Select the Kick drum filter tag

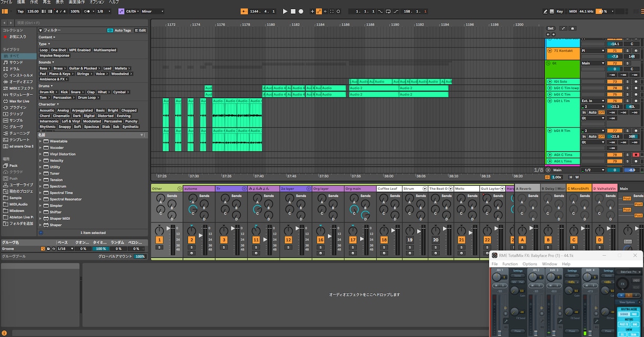(64, 92)
